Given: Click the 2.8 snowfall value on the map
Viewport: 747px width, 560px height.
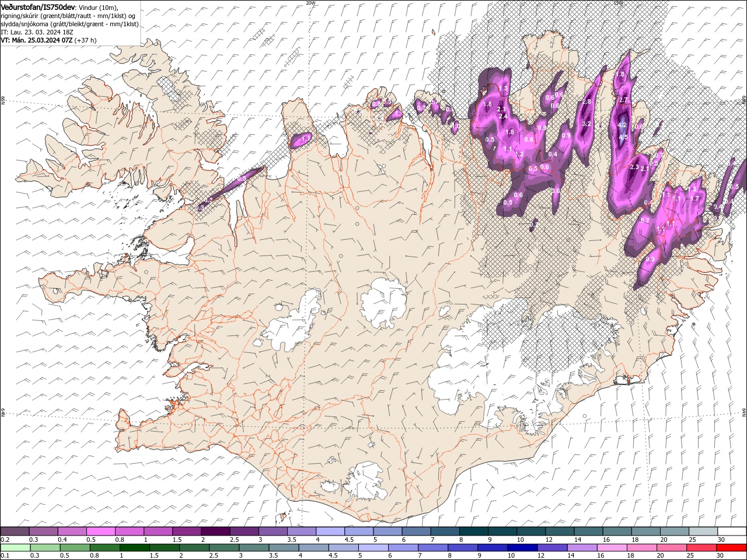Looking at the screenshot, I should (587, 101).
